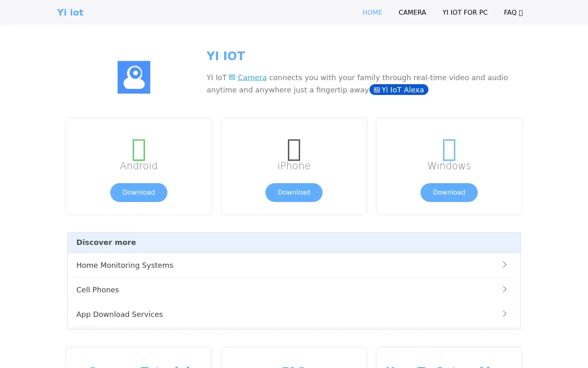Expand the FAQ dropdown menu

tap(513, 12)
